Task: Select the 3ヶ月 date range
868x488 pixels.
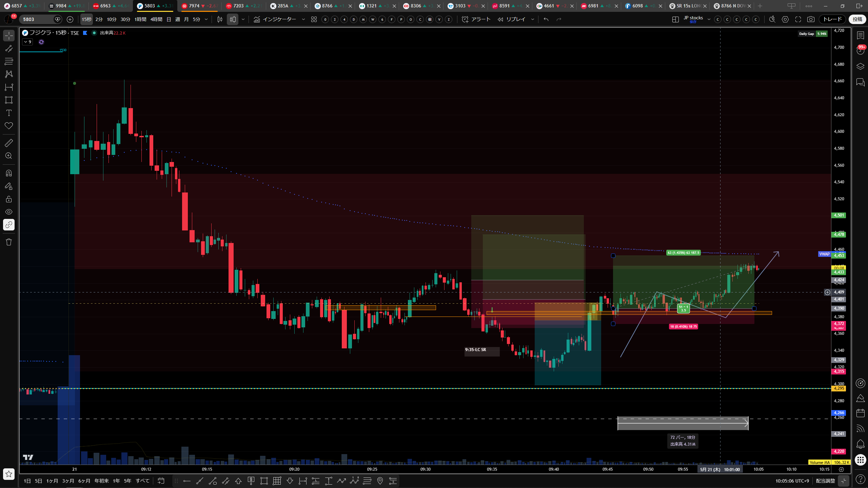Action: (x=68, y=481)
